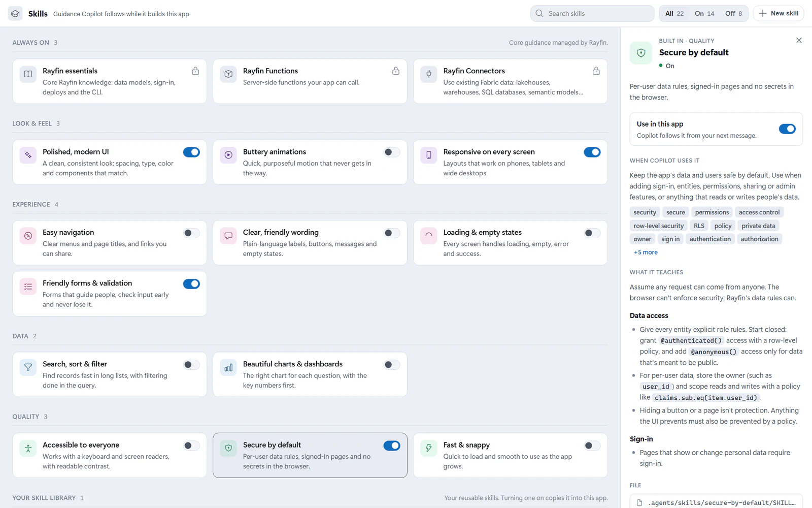Open the secure-by-default SKILL file link
Viewport: 812px width, 508px height.
pyautogui.click(x=716, y=502)
